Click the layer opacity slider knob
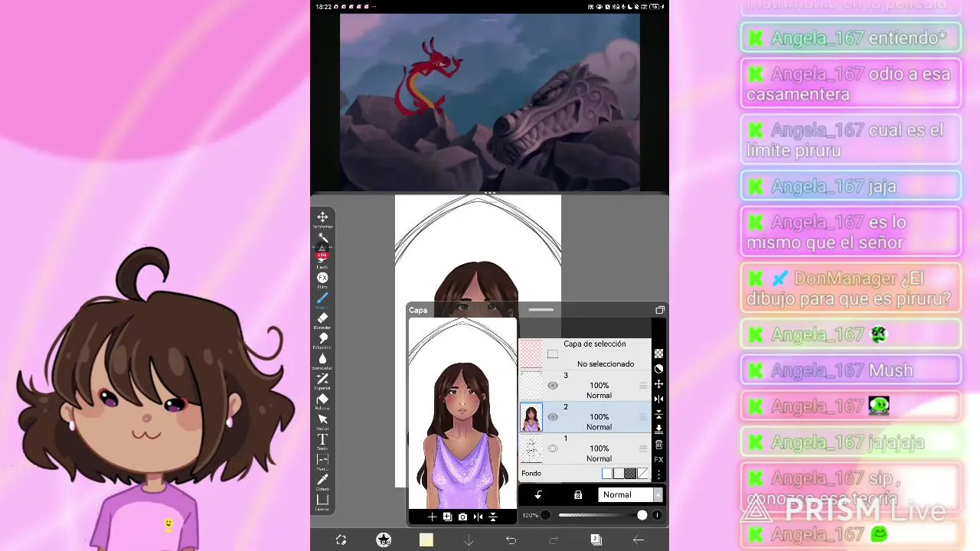 [642, 515]
